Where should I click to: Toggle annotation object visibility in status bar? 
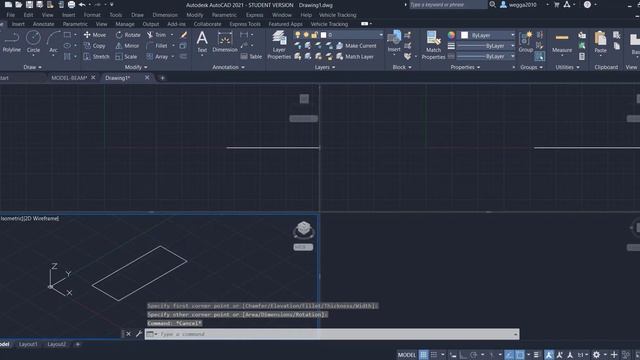coord(549,355)
